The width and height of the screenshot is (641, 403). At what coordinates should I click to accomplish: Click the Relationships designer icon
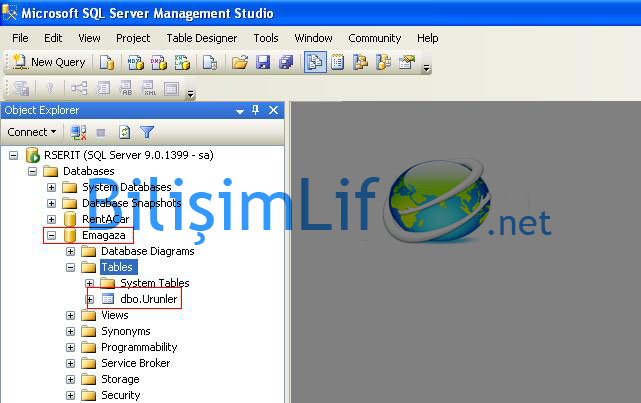79,88
